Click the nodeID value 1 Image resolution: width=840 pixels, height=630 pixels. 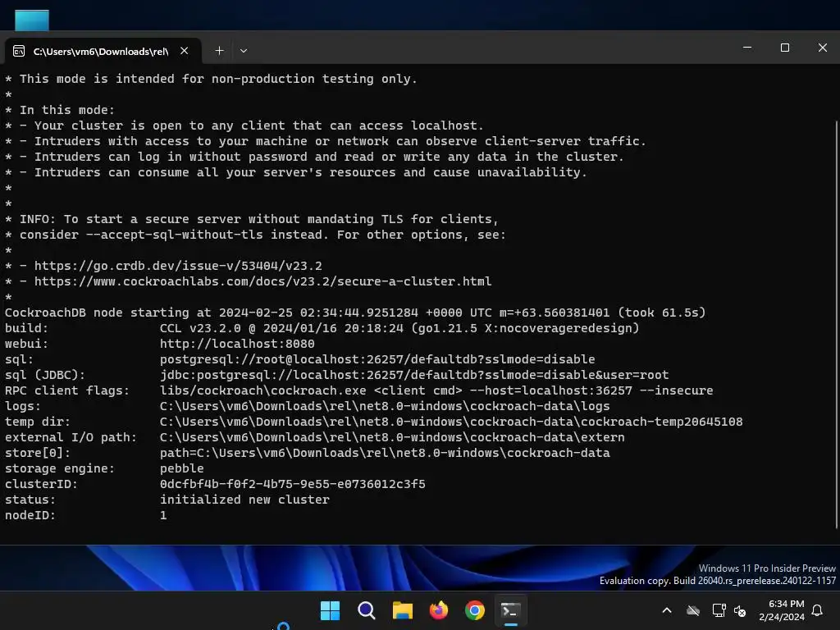163,515
